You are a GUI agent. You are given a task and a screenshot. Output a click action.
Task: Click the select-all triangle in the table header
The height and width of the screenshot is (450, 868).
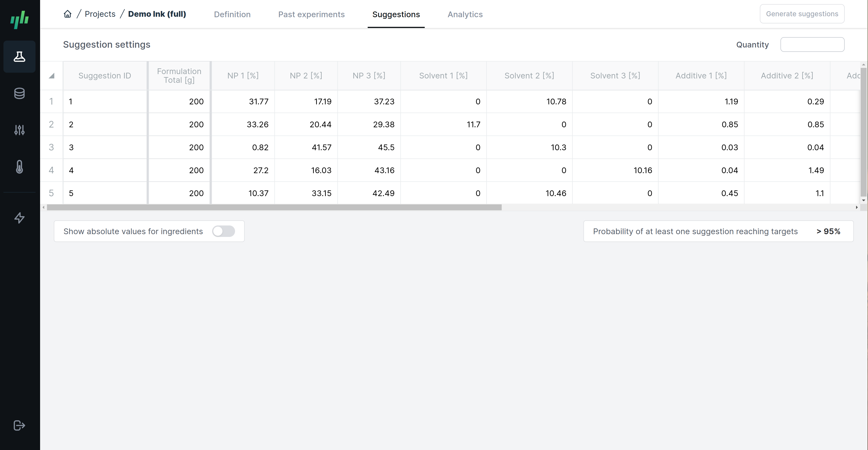coord(52,75)
